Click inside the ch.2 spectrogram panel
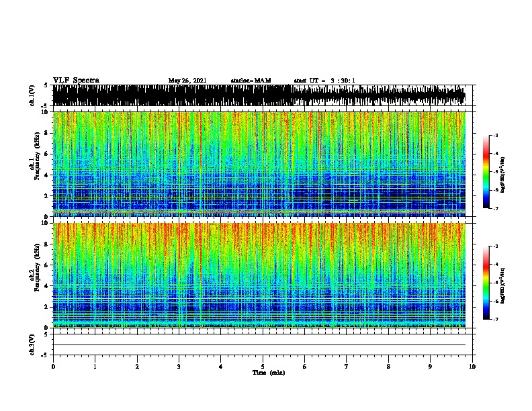 click(259, 275)
